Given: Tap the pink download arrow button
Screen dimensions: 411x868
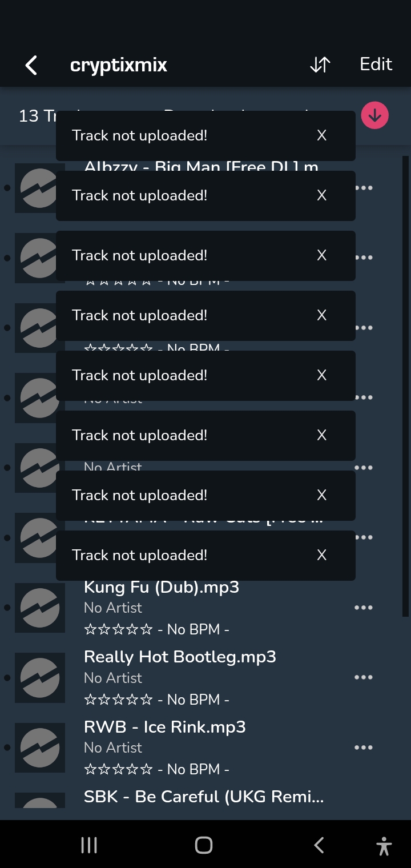Looking at the screenshot, I should tap(374, 115).
